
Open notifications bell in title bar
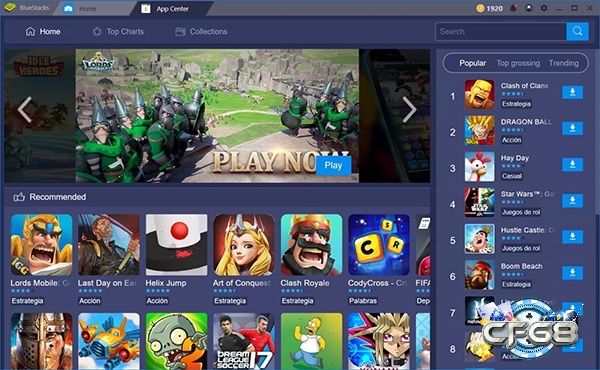513,8
